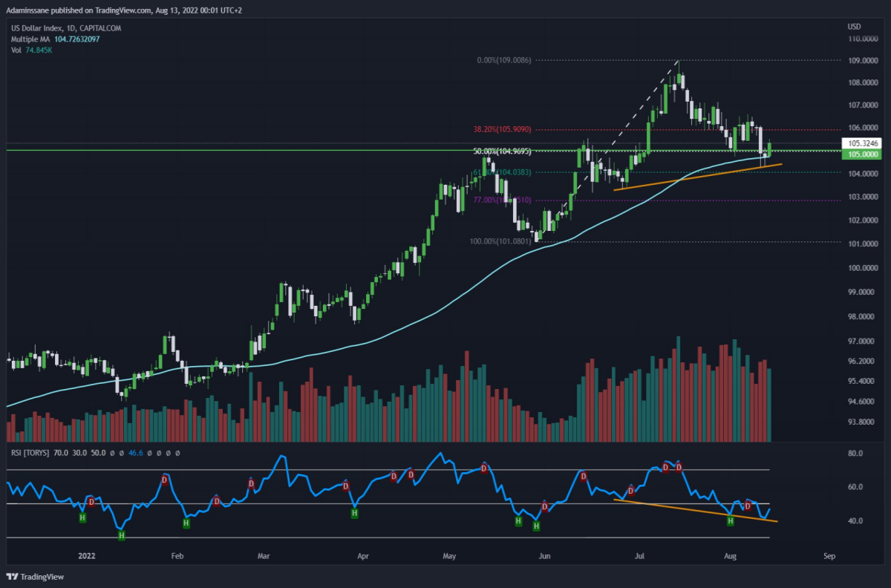Click the 60.0 RSI axis label
The image size is (891, 588).
pos(854,487)
